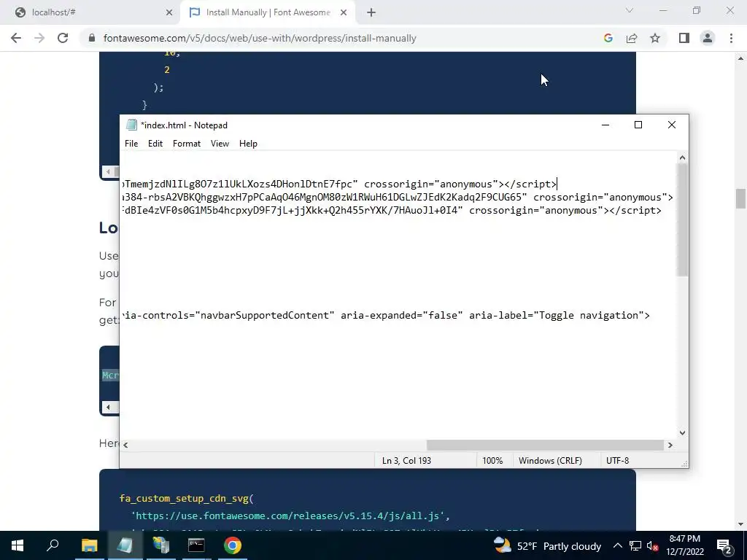Click "Ln 3, Col 193" in status bar

pyautogui.click(x=406, y=461)
